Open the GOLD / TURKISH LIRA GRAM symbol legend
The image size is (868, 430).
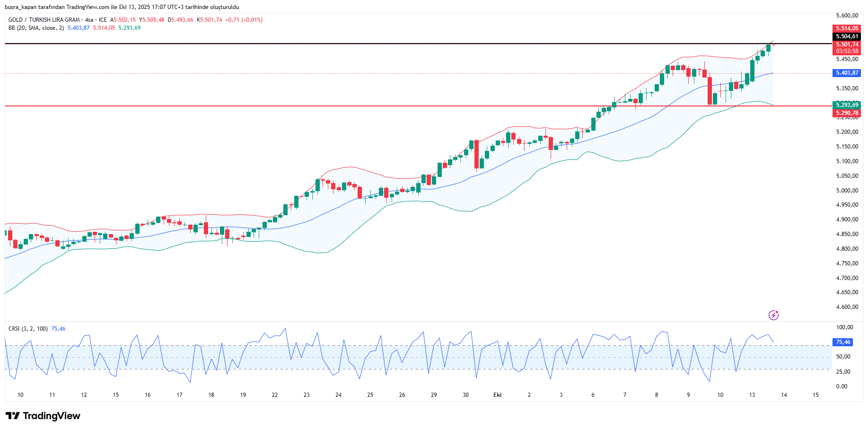(x=44, y=20)
